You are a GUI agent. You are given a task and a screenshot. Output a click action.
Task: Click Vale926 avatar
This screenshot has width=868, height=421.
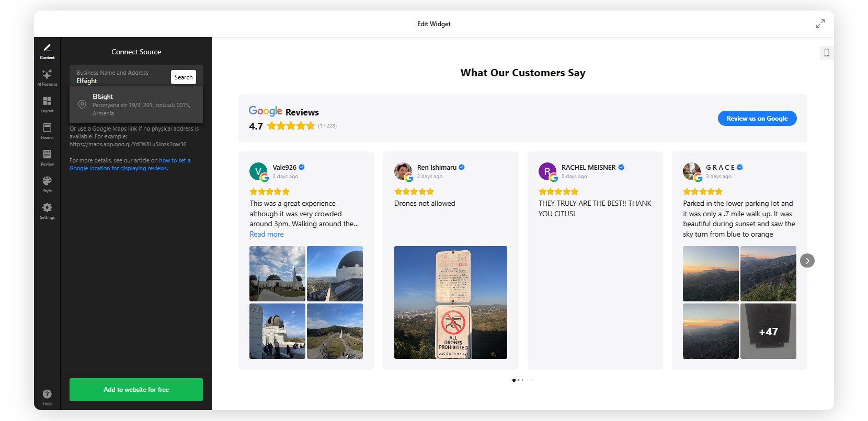coord(259,172)
